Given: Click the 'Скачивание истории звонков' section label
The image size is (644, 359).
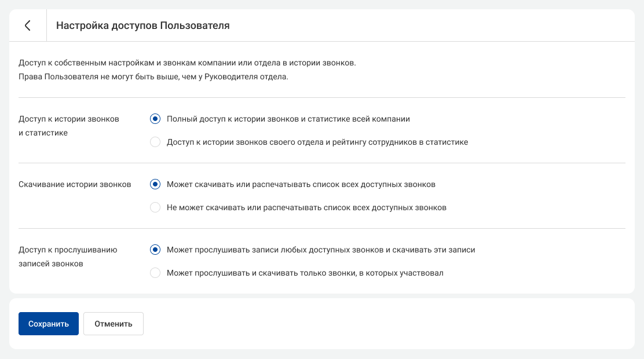Looking at the screenshot, I should pyautogui.click(x=75, y=184).
